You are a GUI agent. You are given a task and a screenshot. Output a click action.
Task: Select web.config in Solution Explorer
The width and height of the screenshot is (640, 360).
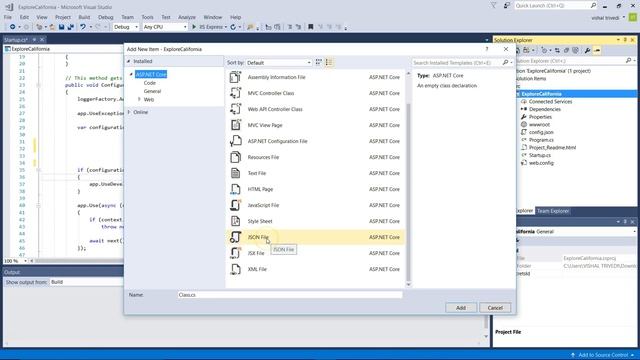(x=541, y=163)
